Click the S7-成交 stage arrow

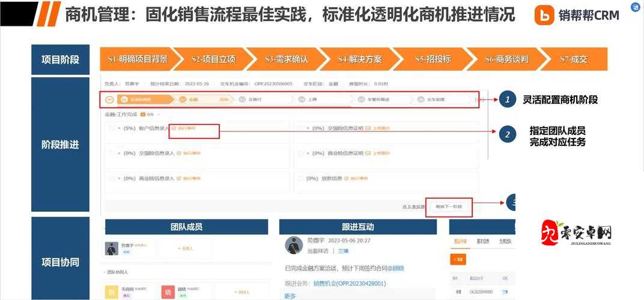[x=574, y=59]
